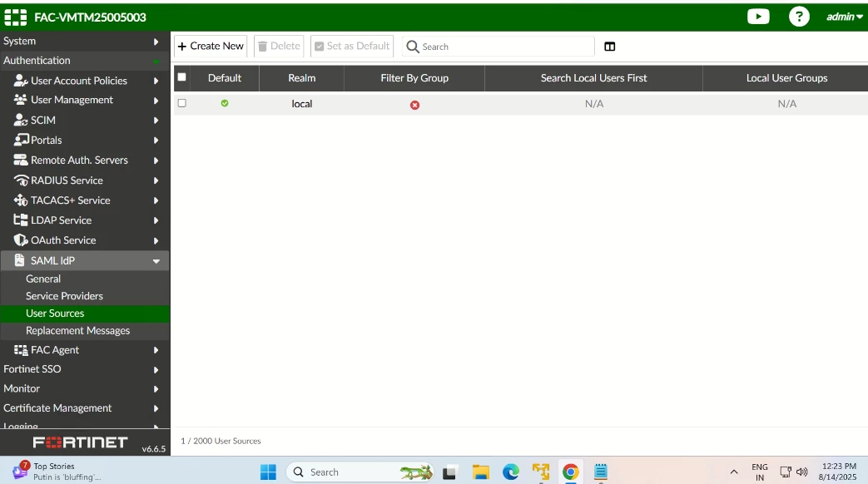Click the column settings icon beside the search box

tap(609, 47)
